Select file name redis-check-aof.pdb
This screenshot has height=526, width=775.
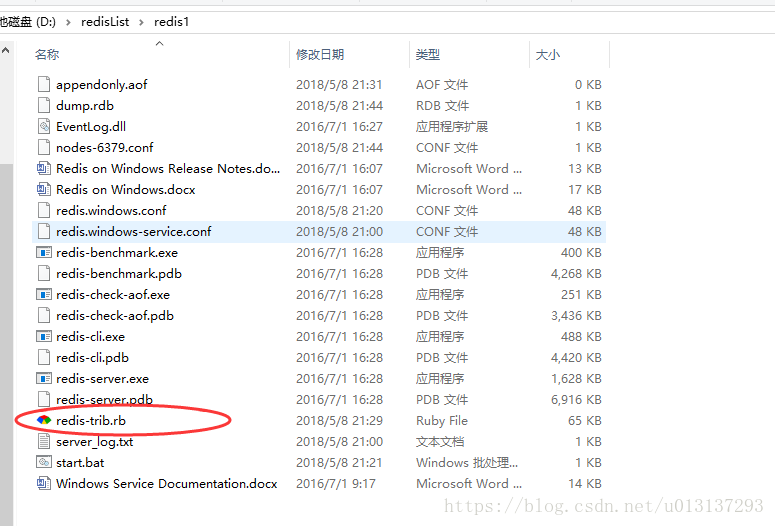pyautogui.click(x=115, y=315)
